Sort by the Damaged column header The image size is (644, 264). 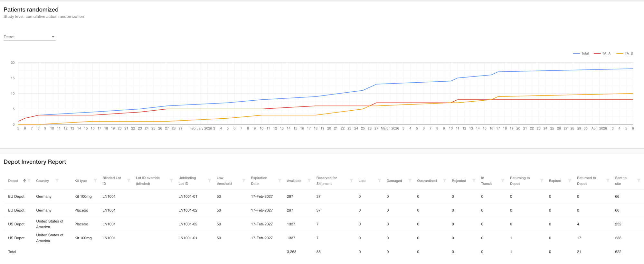tap(394, 181)
